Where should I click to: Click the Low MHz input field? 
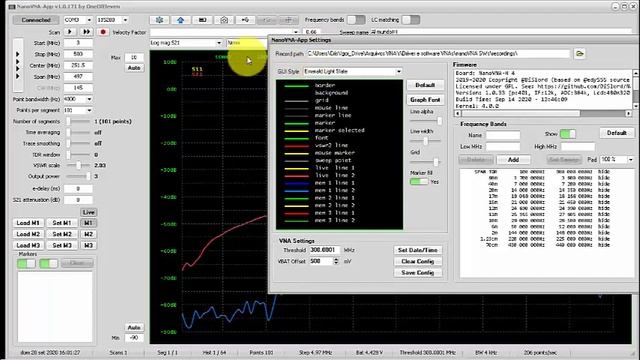tap(503, 147)
